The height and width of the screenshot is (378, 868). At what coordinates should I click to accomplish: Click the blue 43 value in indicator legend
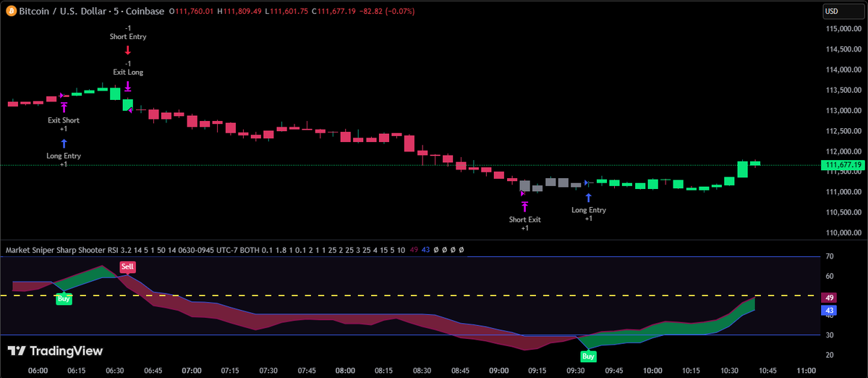point(426,250)
